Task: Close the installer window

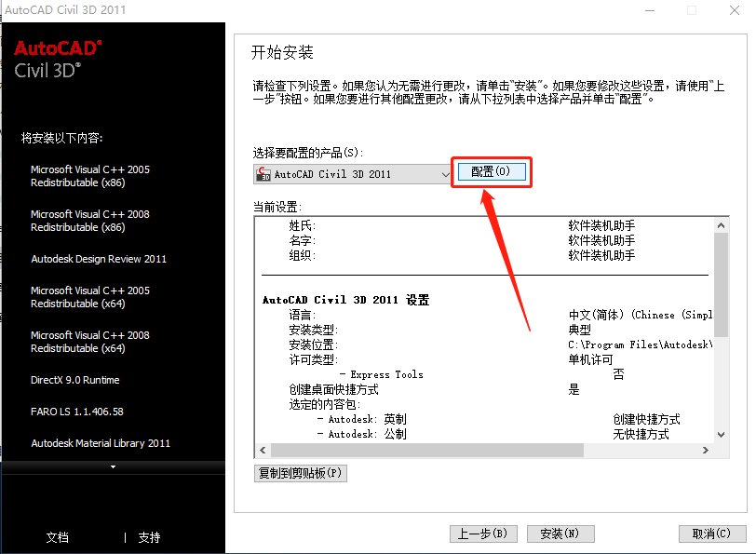Action: click(735, 10)
